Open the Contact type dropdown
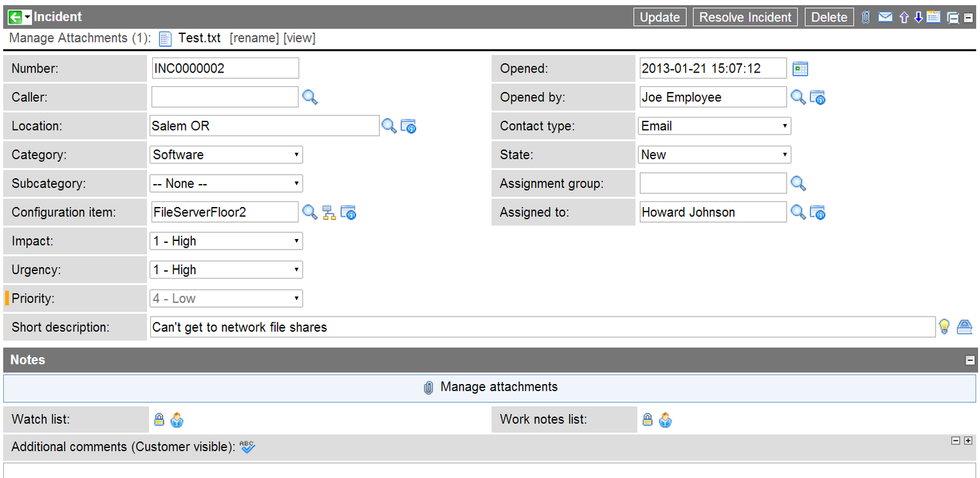Screen dimensions: 980x478 (713, 125)
